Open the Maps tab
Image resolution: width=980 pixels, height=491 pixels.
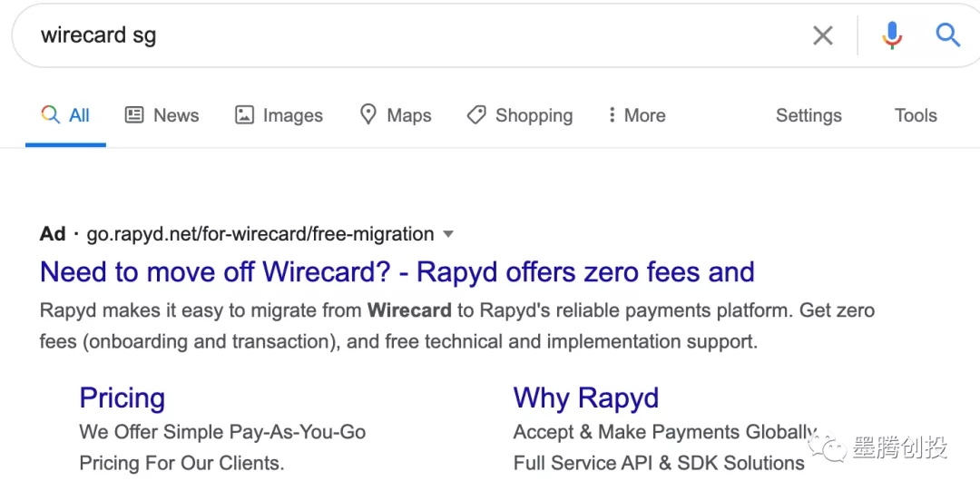coord(396,115)
